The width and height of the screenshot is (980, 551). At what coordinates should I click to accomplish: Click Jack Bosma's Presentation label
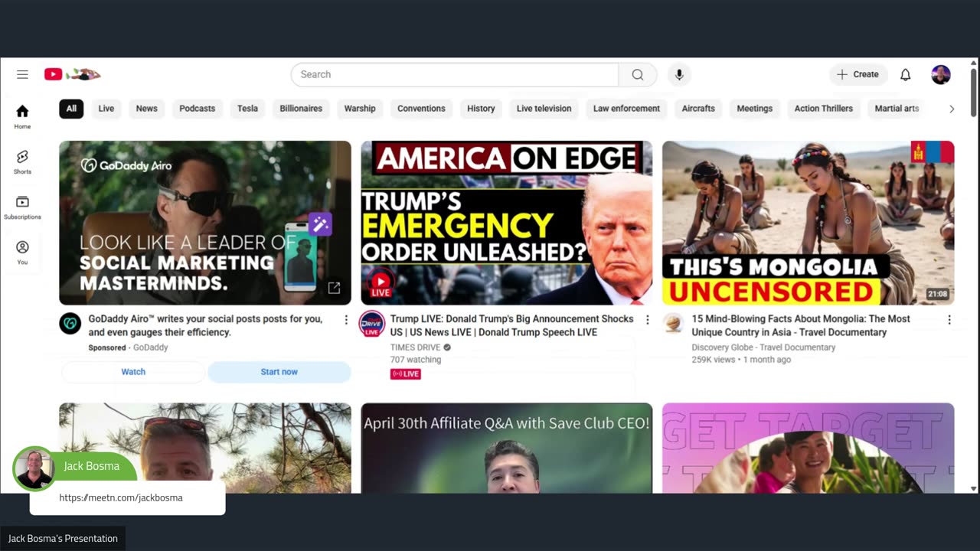tap(63, 539)
